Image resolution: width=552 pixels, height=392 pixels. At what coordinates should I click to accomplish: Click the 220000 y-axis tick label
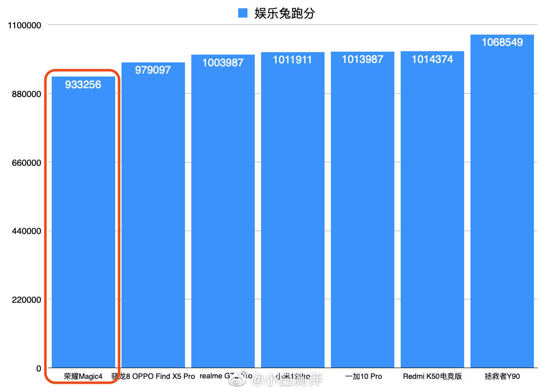(26, 300)
